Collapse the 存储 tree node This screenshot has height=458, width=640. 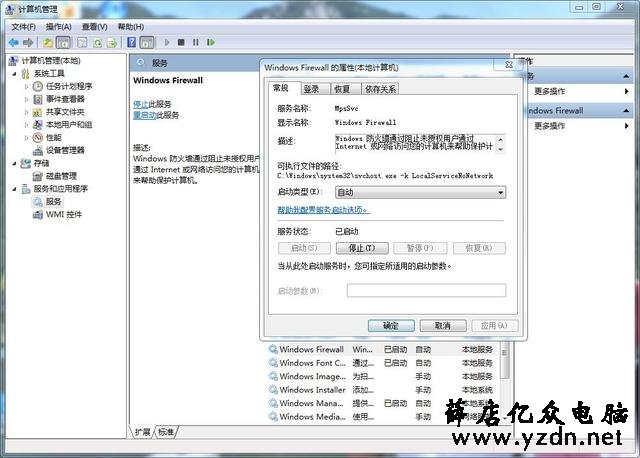tap(14, 163)
